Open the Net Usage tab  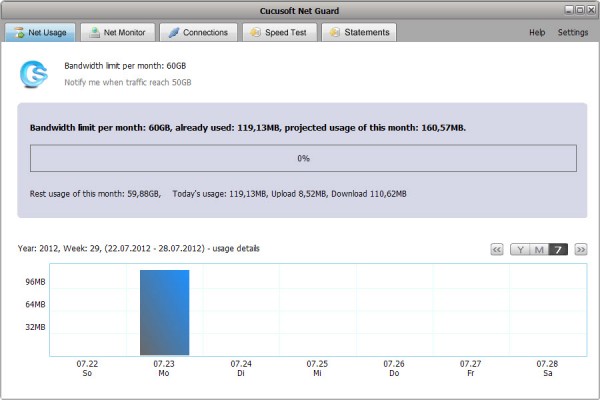click(x=40, y=33)
